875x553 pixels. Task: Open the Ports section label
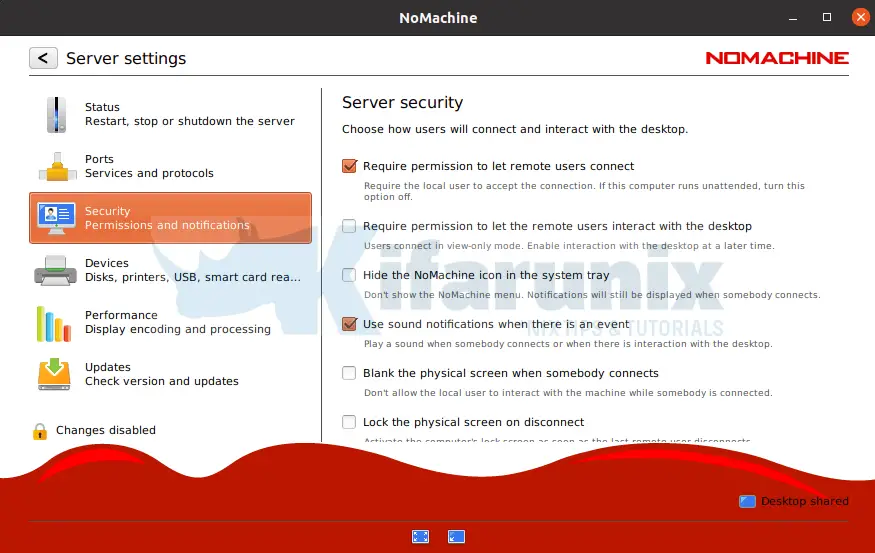99,159
